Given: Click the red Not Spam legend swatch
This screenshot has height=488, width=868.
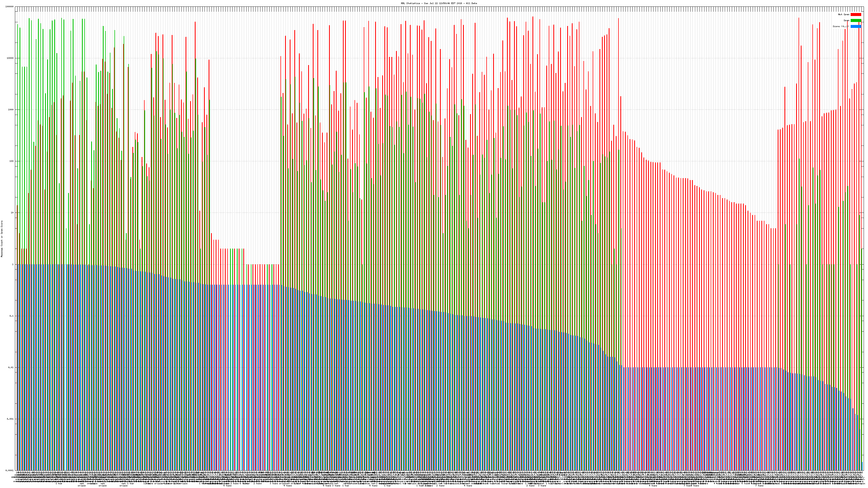Looking at the screenshot, I should click(x=856, y=14).
